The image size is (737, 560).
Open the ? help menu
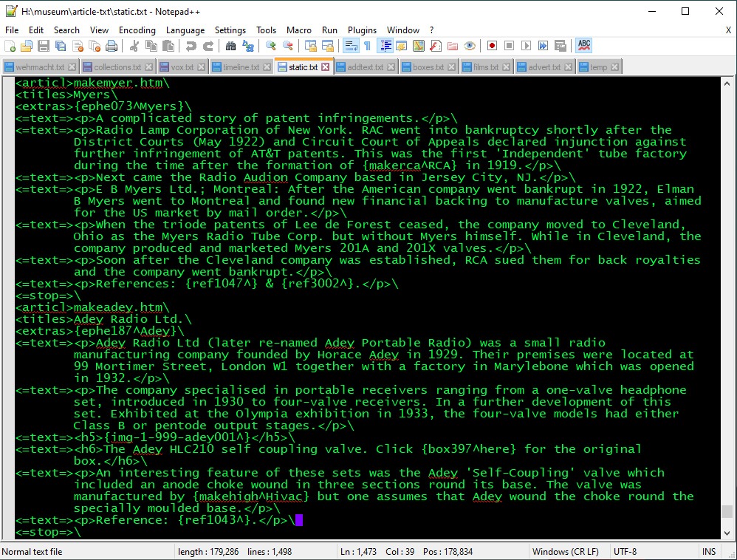pos(431,30)
